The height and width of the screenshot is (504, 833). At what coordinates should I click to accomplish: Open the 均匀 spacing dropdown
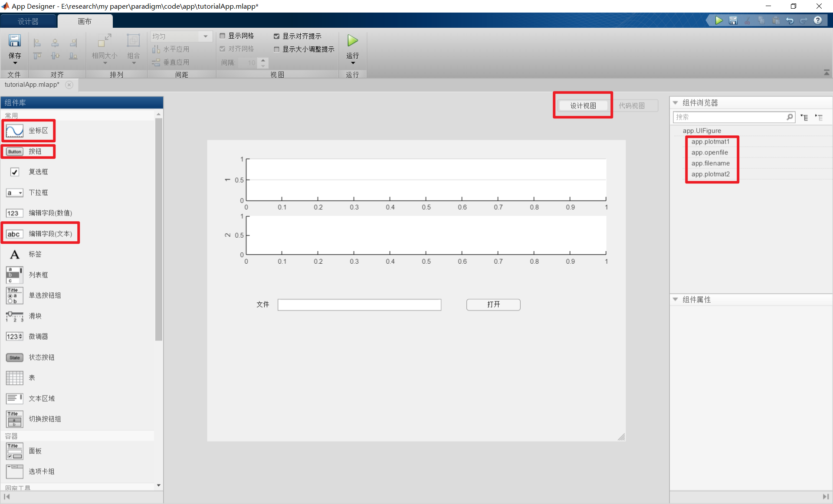205,36
